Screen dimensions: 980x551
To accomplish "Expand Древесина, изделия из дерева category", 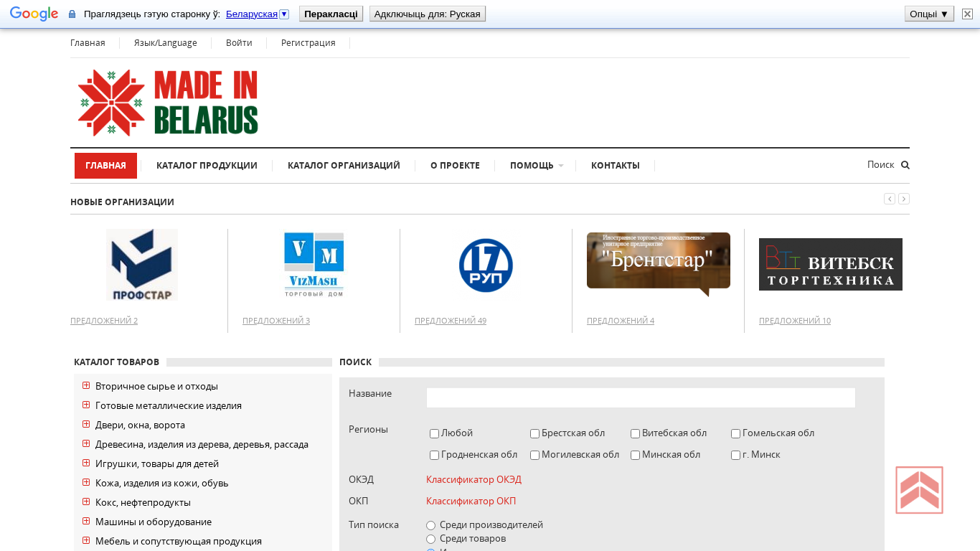I will point(86,443).
